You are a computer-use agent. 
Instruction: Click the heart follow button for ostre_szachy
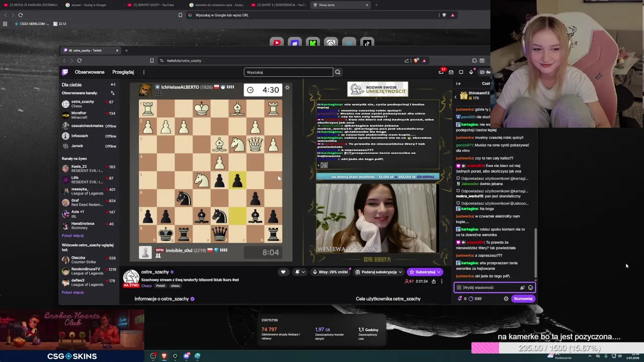point(283,272)
